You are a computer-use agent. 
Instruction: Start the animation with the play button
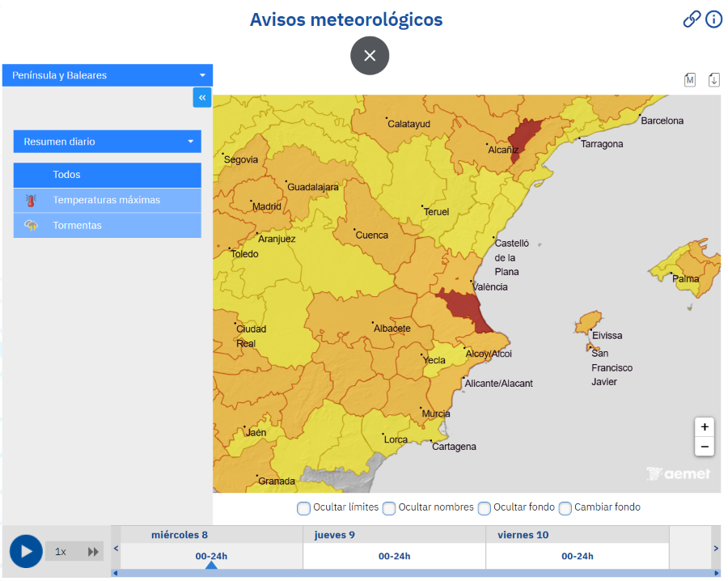(26, 551)
